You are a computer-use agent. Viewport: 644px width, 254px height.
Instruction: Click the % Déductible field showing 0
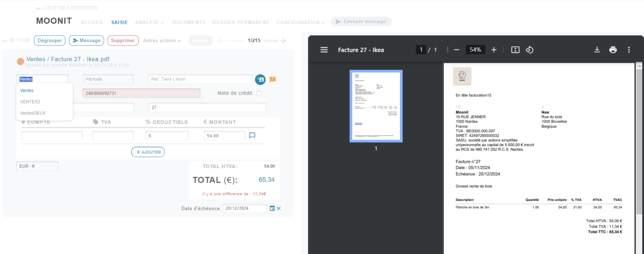pyautogui.click(x=167, y=136)
